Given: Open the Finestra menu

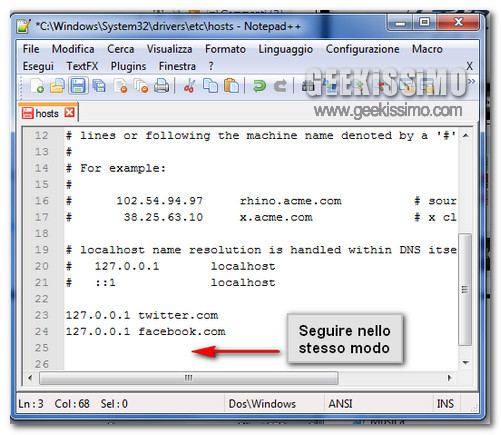Looking at the screenshot, I should 177,66.
